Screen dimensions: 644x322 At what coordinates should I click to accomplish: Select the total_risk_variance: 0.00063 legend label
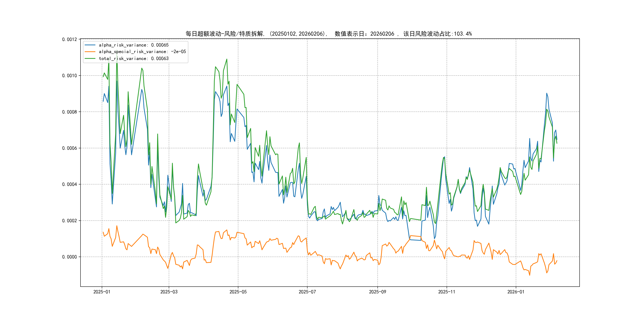pyautogui.click(x=134, y=58)
